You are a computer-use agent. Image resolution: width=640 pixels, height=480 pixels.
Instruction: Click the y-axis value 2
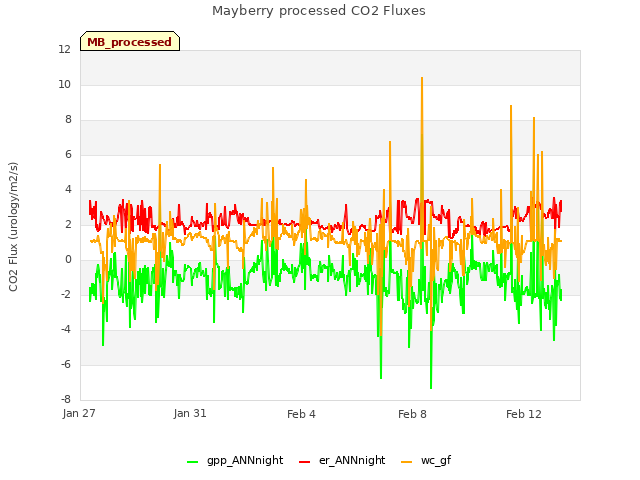click(x=68, y=224)
